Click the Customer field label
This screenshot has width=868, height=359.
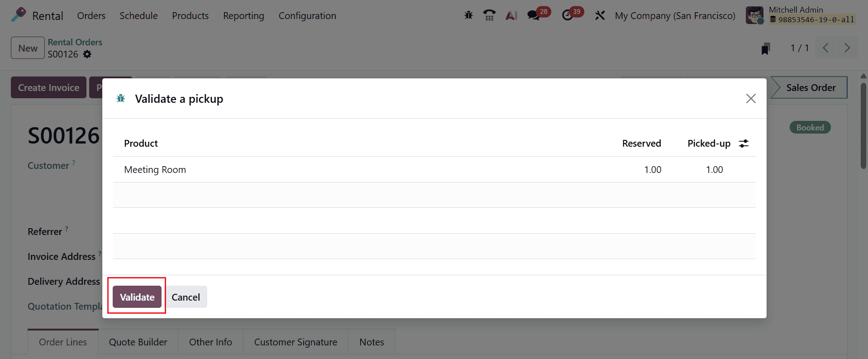(x=48, y=166)
